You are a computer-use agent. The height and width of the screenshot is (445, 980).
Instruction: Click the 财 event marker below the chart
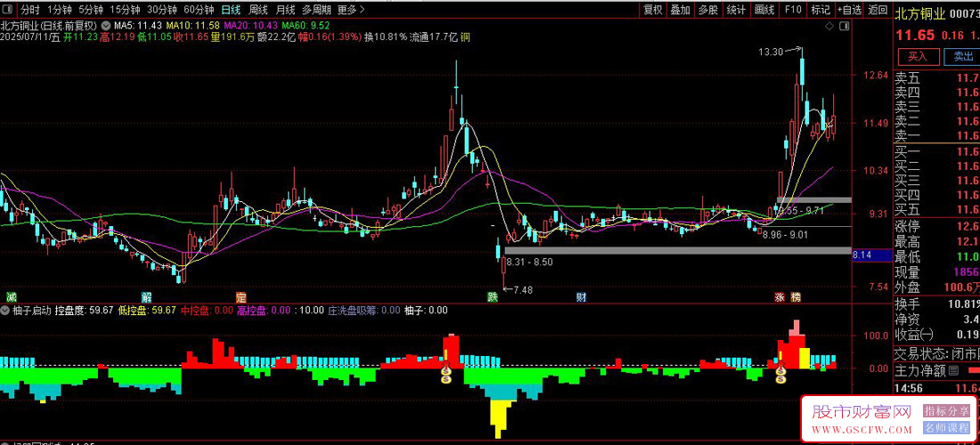[581, 296]
